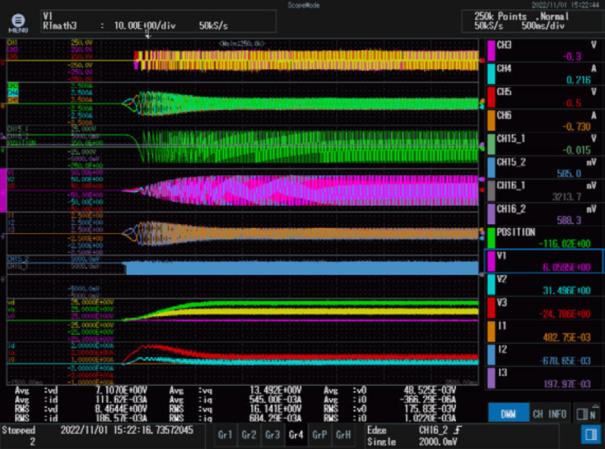Viewport: 605px width, 449px height.
Task: Select the CH16_2 channel entry
Action: (x=544, y=214)
